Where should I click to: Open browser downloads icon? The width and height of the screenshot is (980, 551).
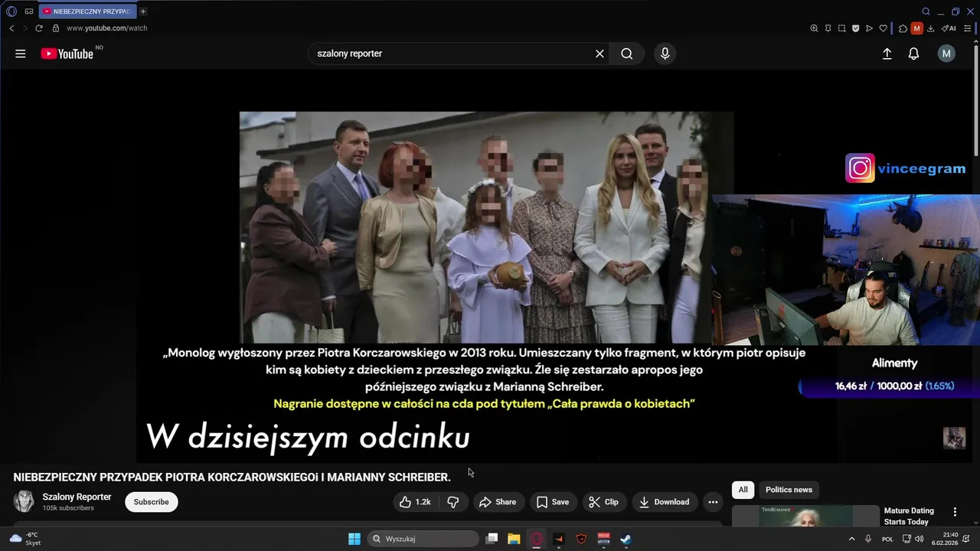pyautogui.click(x=930, y=28)
